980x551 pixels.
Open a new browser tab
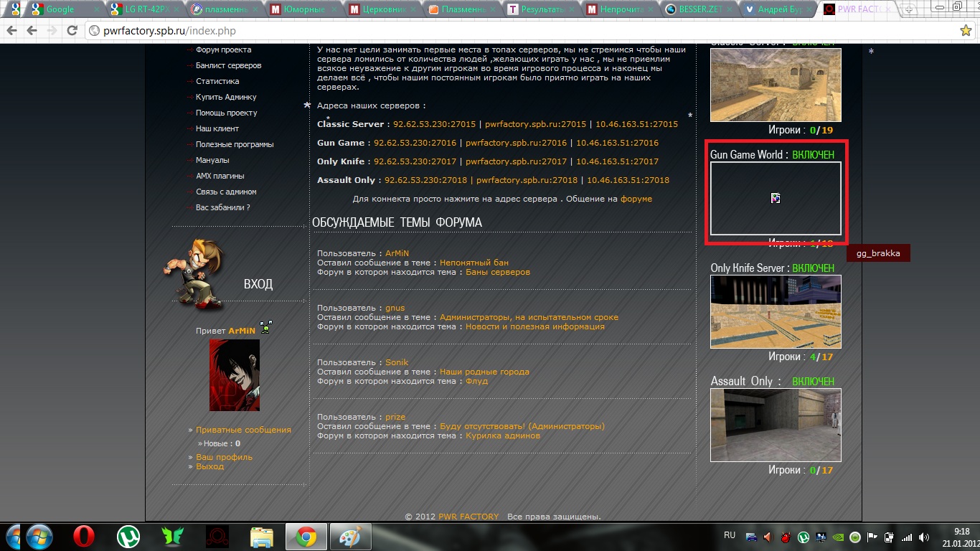click(908, 9)
